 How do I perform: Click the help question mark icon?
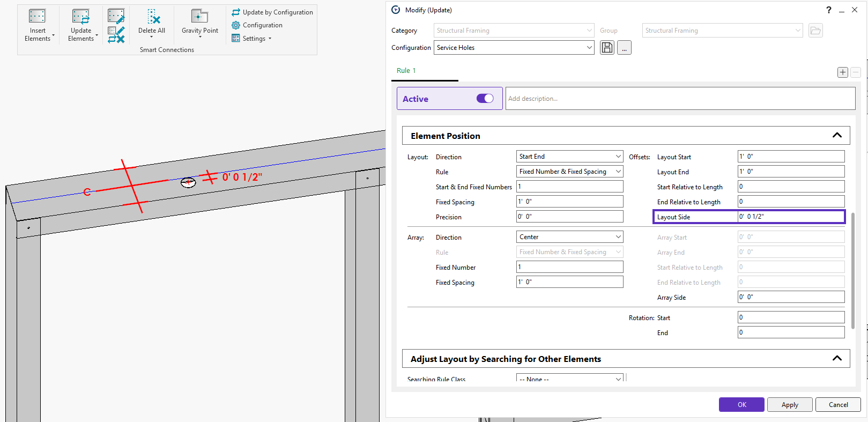point(829,10)
